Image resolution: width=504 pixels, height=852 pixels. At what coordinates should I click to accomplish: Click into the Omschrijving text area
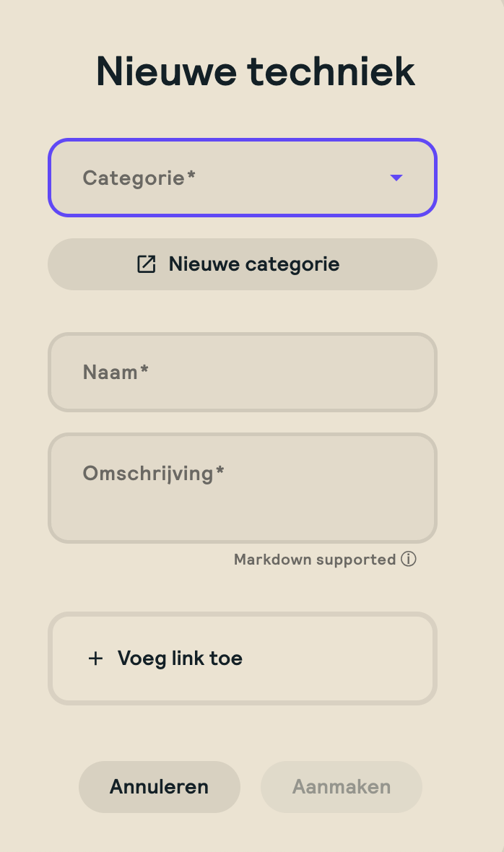pyautogui.click(x=243, y=498)
